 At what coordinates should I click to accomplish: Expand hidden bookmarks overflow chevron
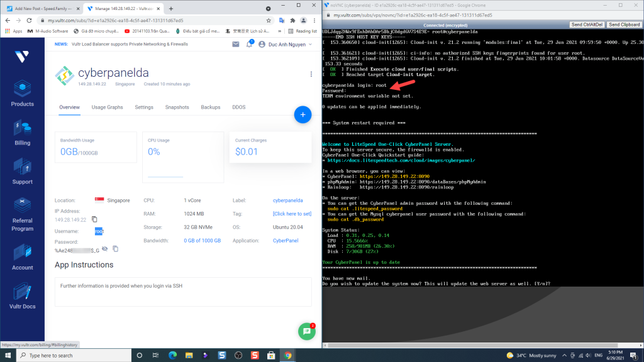(282, 31)
